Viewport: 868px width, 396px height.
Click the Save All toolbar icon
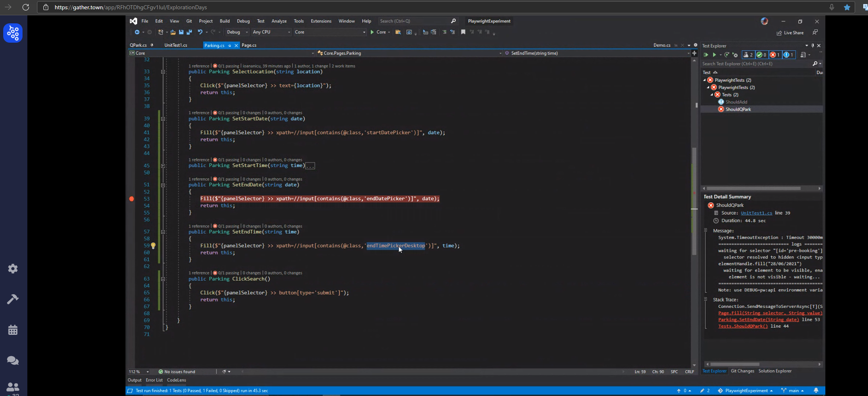(189, 32)
